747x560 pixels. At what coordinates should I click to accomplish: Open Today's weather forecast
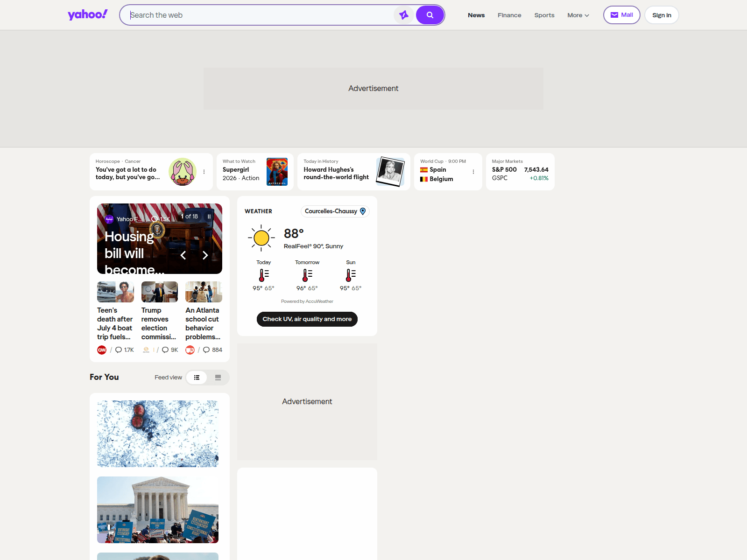click(x=263, y=275)
